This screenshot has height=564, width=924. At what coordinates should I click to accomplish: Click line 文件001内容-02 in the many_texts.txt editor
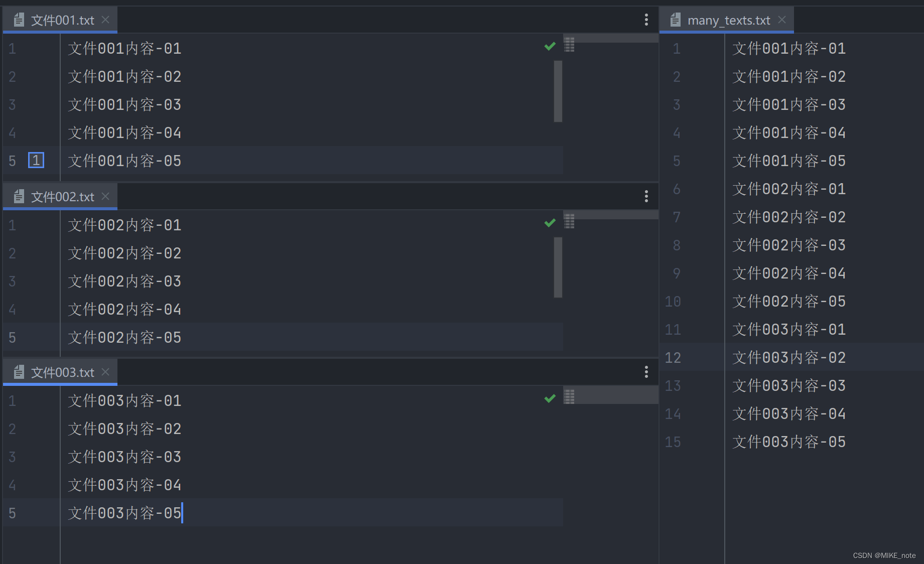click(x=789, y=77)
